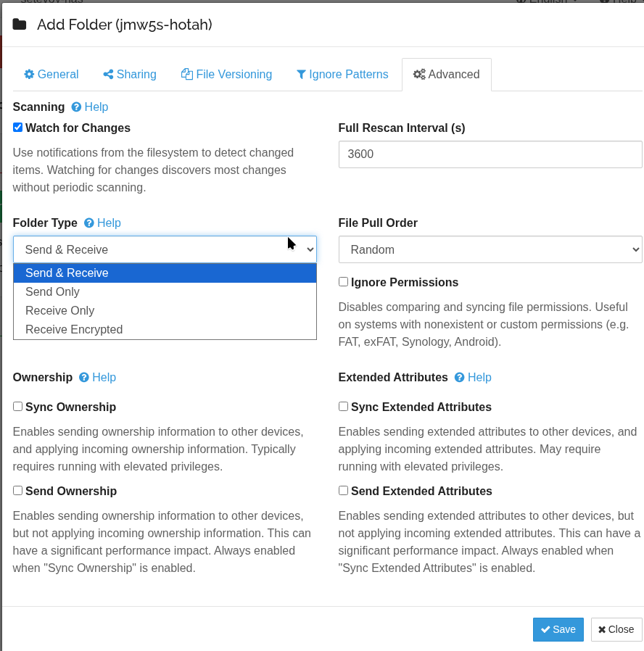Click the cogs icon on Advanced tab

tap(419, 75)
